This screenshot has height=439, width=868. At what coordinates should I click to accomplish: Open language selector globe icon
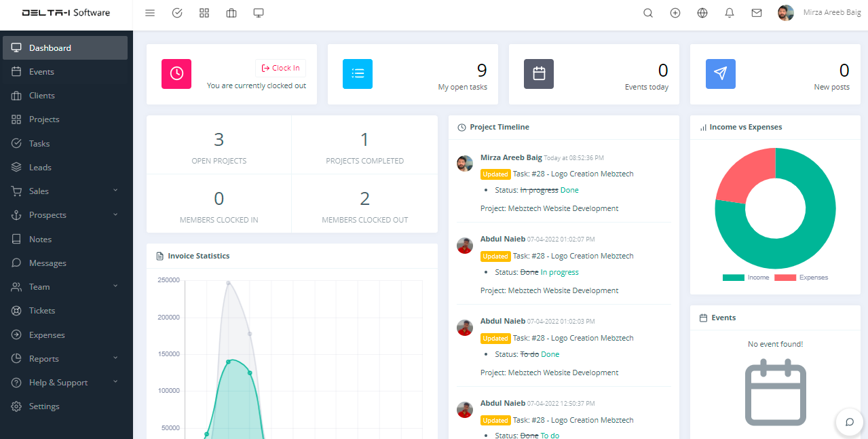click(x=702, y=13)
